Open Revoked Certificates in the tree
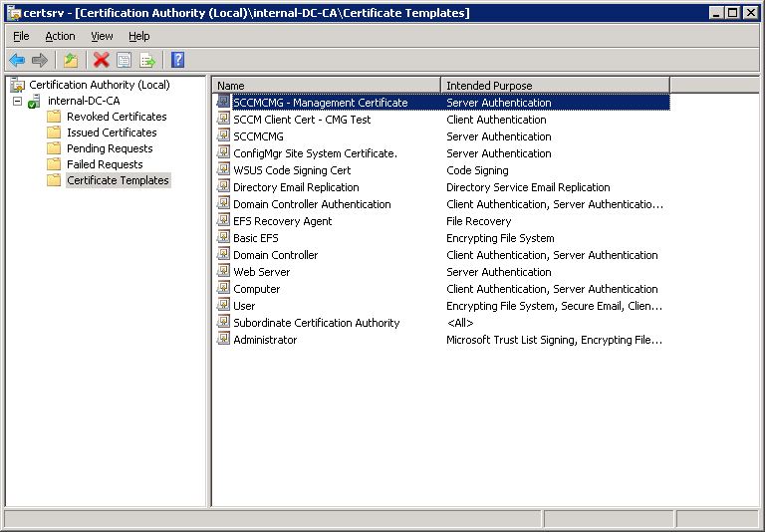 point(118,117)
